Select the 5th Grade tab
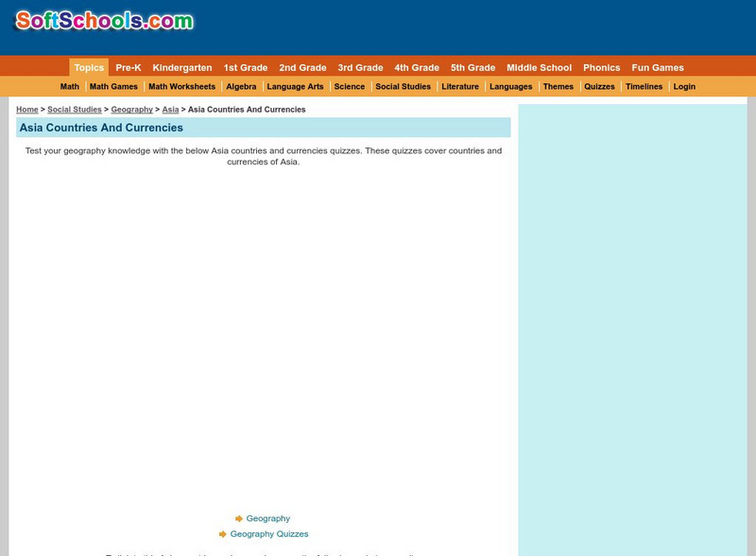 473,67
